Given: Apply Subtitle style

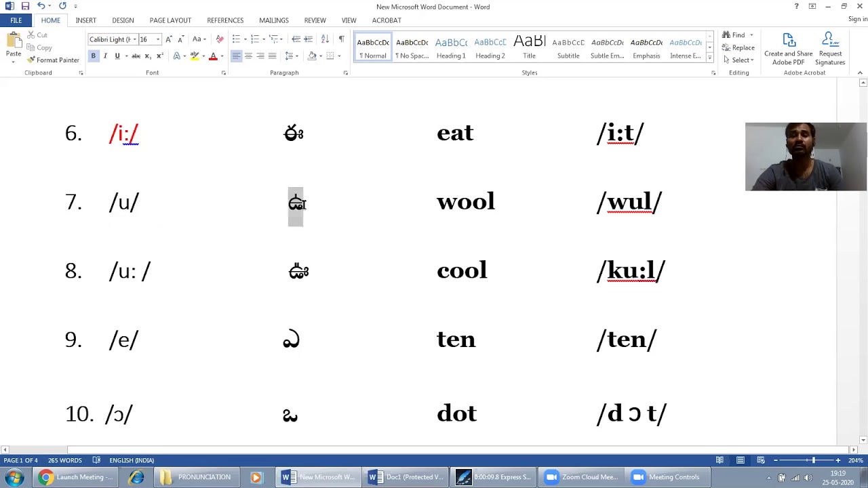Looking at the screenshot, I should [568, 47].
